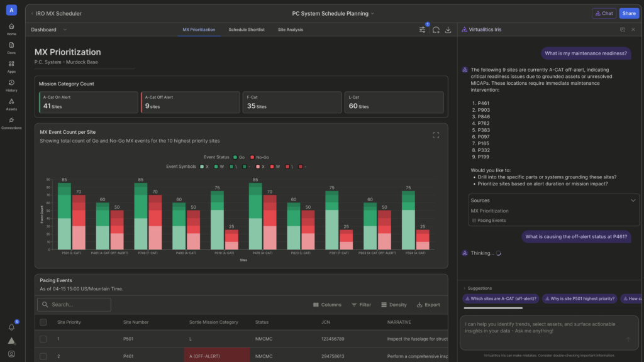This screenshot has height=362, width=644.
Task: Open the Pacing Events source link
Action: (x=489, y=221)
